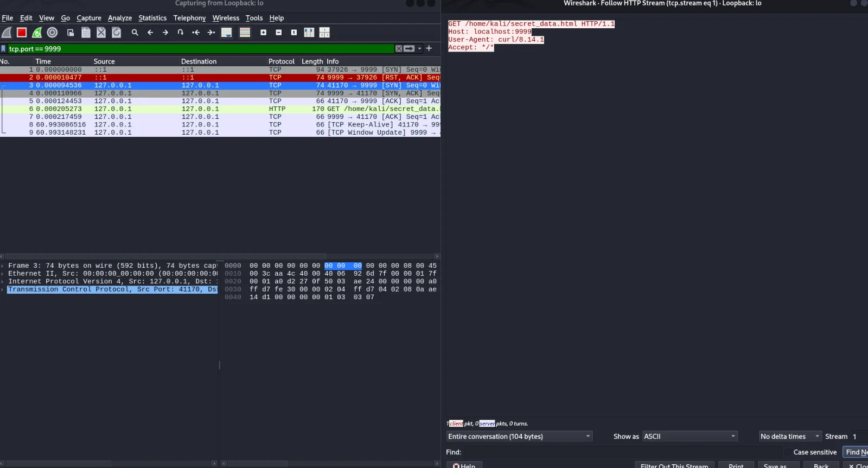Open the Tools menu

[254, 18]
